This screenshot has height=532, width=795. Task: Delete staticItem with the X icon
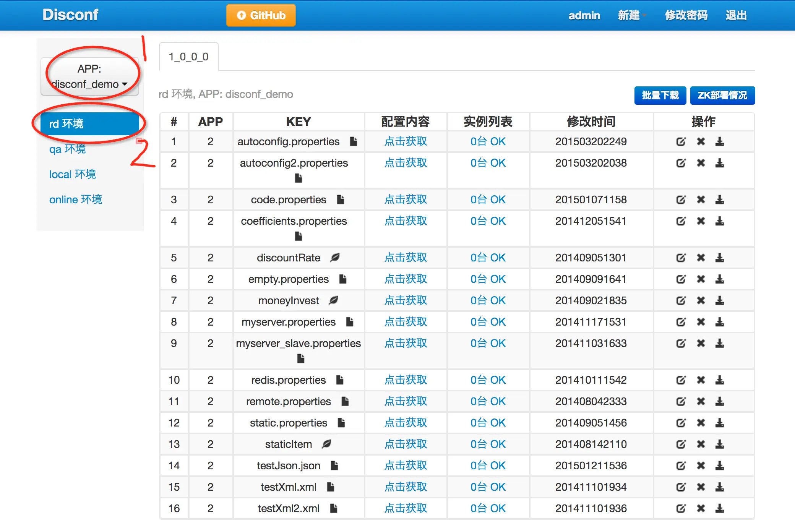[x=701, y=444]
